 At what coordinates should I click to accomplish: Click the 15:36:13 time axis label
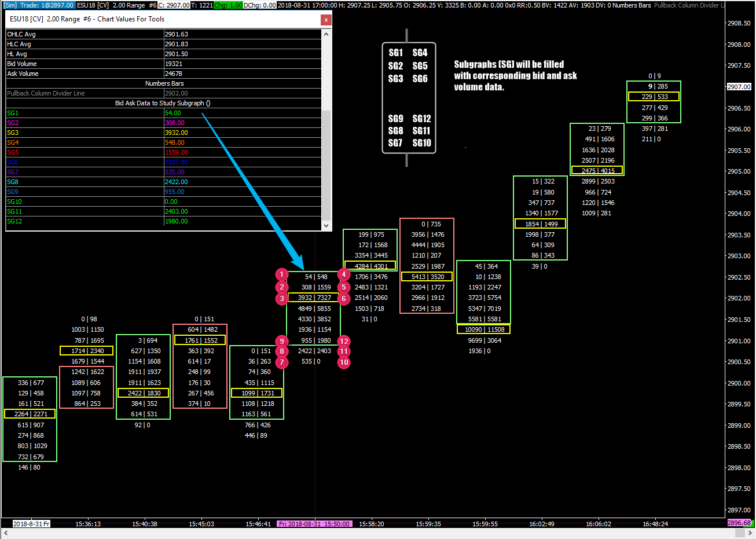click(88, 524)
